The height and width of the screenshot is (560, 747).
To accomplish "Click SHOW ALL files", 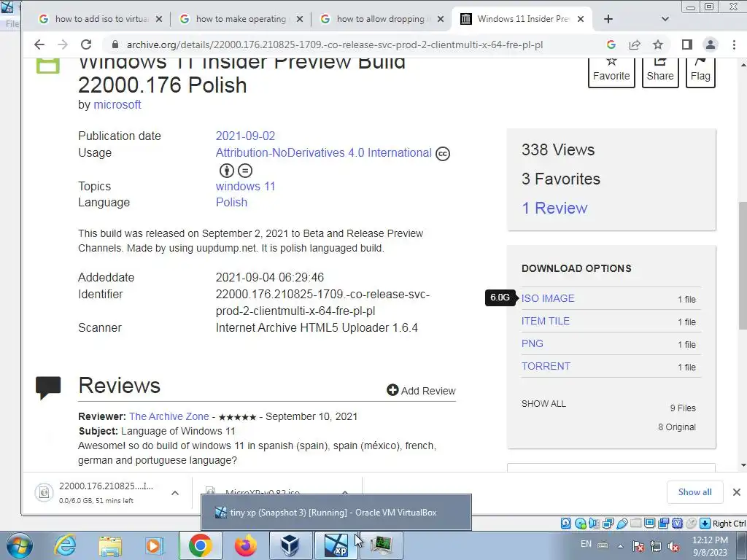I will (x=543, y=404).
